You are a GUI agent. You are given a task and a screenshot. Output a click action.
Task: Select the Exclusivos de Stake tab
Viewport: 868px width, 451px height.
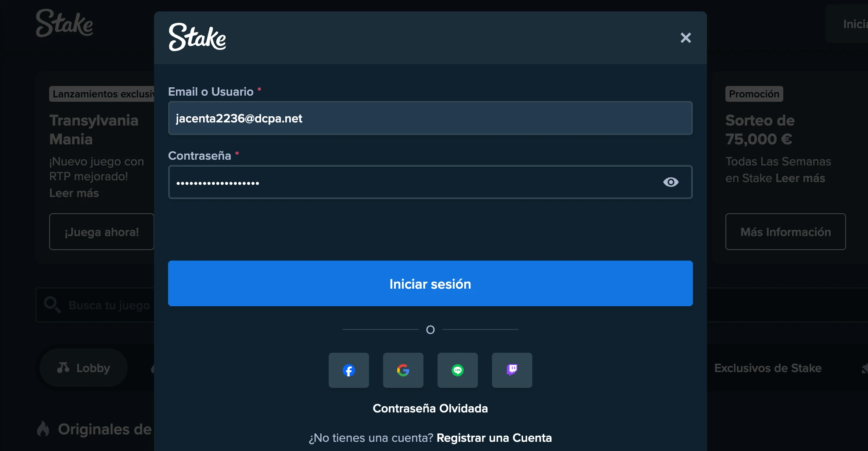tap(768, 368)
